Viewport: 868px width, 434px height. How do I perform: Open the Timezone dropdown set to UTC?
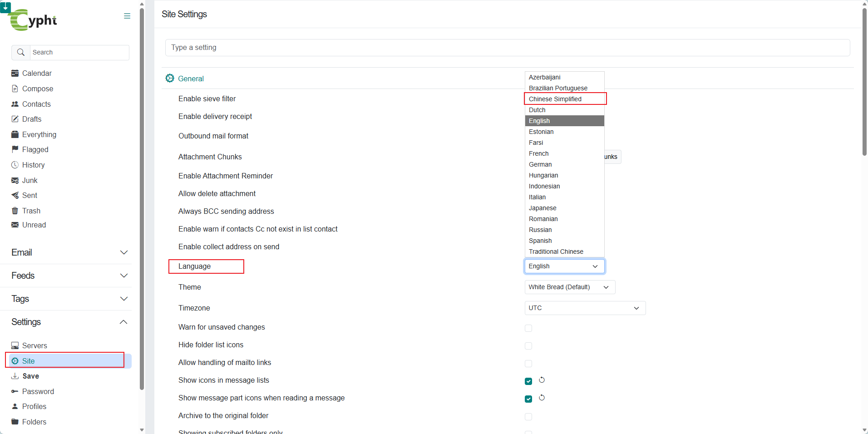pos(585,308)
